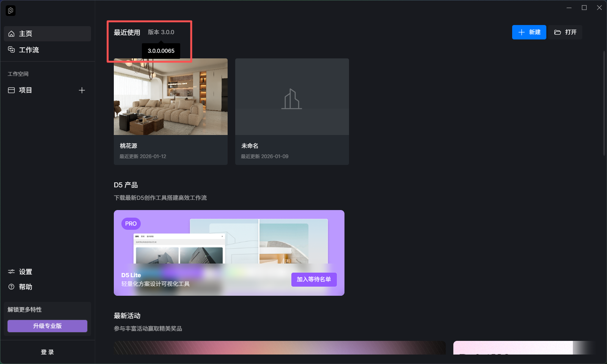This screenshot has width=607, height=364.
Task: Click the 版本 3.0.0 version label
Action: pos(161,32)
